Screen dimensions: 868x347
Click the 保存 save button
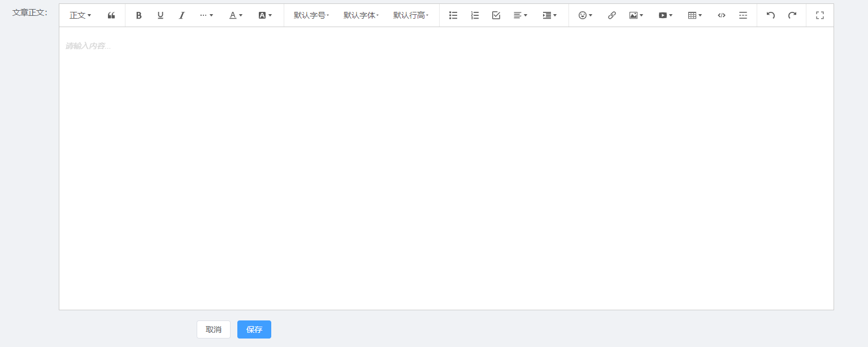[254, 329]
